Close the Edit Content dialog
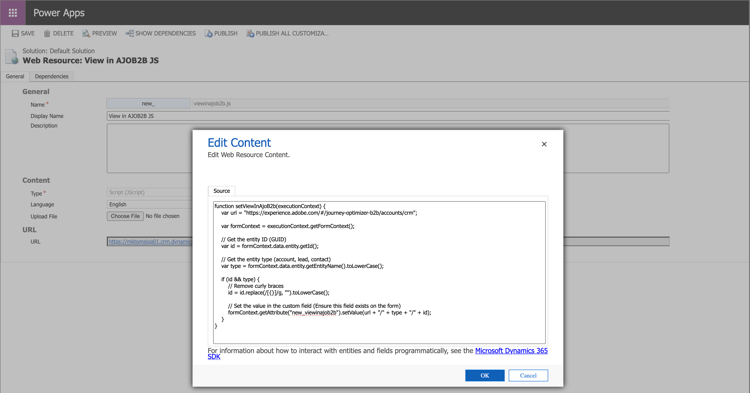 point(544,144)
